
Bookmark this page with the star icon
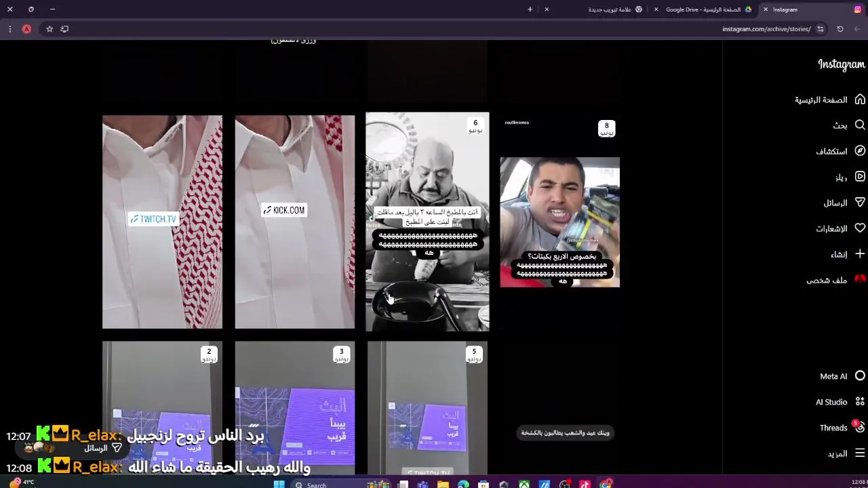click(50, 29)
